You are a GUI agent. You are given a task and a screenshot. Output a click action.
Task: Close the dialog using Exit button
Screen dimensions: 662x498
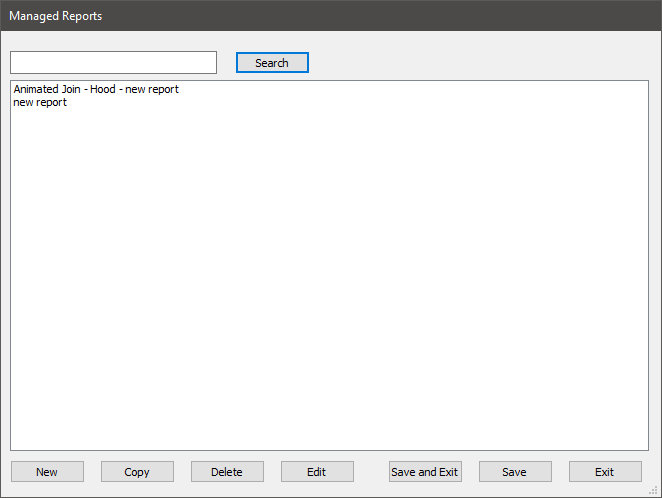click(x=605, y=472)
